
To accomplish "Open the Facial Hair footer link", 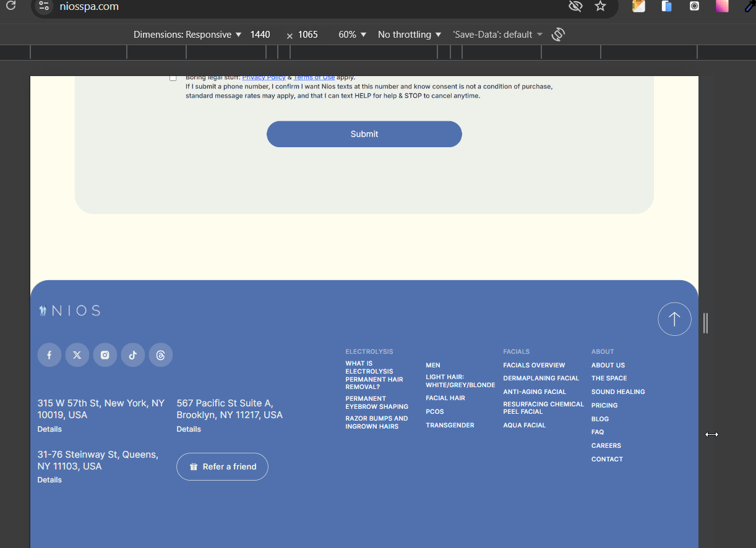I will coord(445,398).
